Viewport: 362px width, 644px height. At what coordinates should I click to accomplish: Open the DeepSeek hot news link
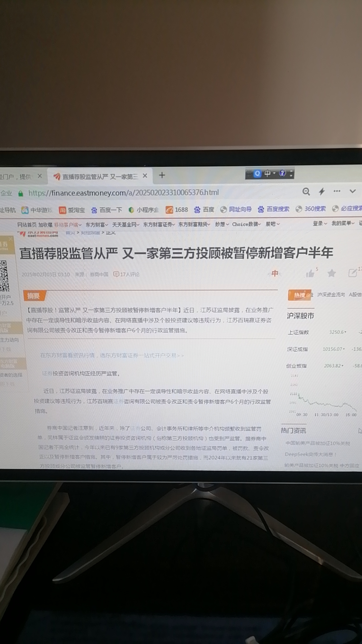pos(310,454)
